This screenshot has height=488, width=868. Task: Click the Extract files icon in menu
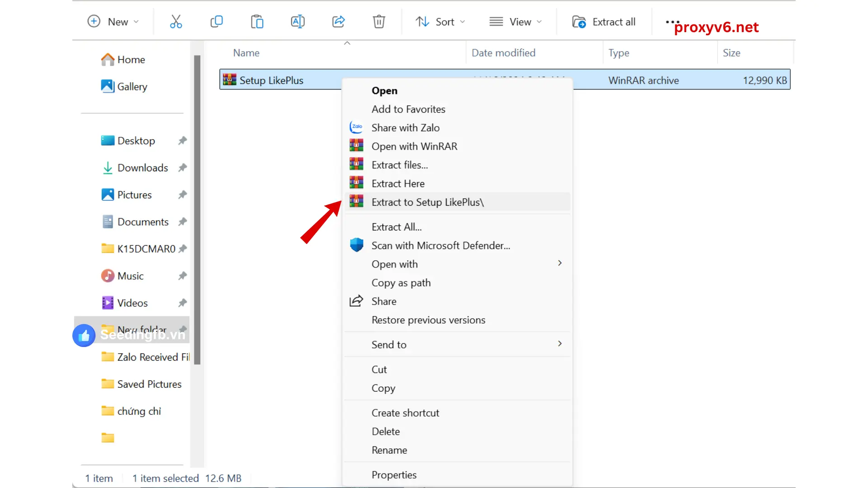[x=356, y=164]
